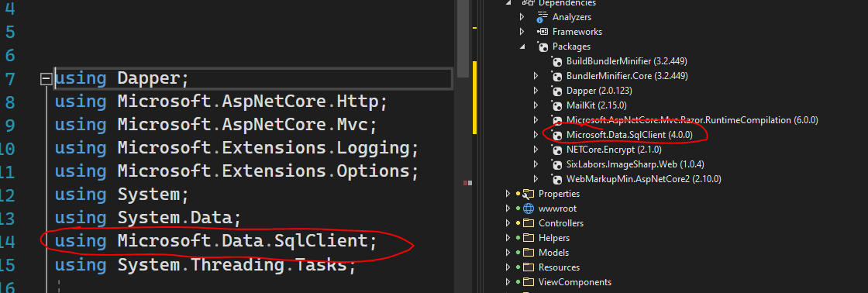The width and height of the screenshot is (868, 293).
Task: Click the MailKit package icon
Action: (556, 105)
